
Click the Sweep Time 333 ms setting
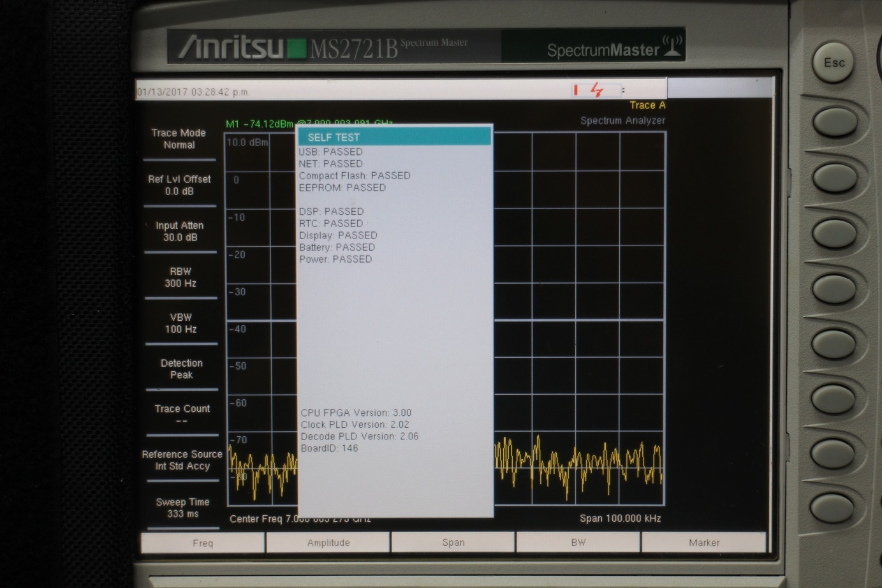(183, 508)
